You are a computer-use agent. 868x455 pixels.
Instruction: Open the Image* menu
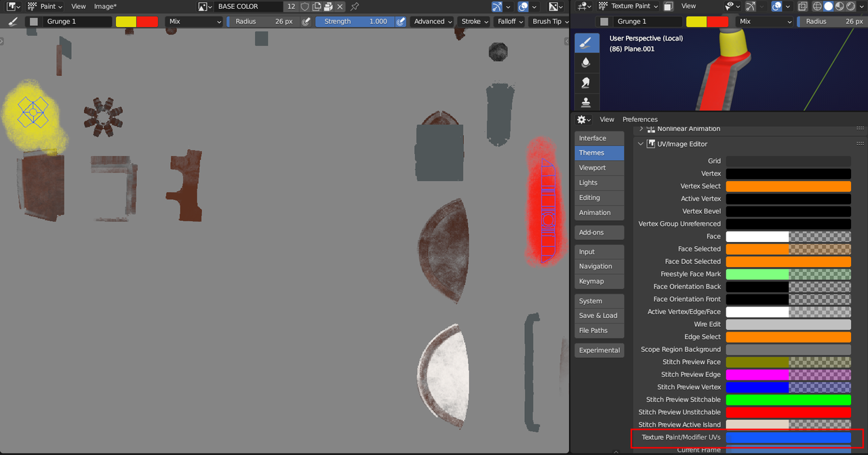point(105,6)
